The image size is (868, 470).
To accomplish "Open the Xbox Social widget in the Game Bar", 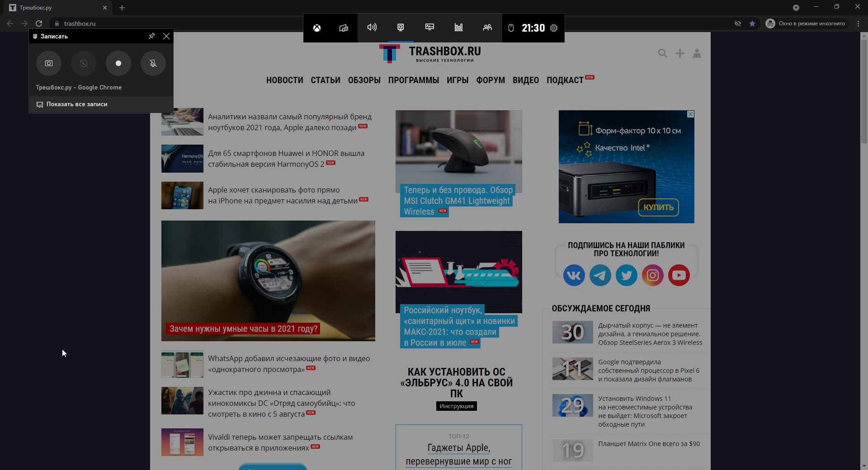I will (x=487, y=28).
